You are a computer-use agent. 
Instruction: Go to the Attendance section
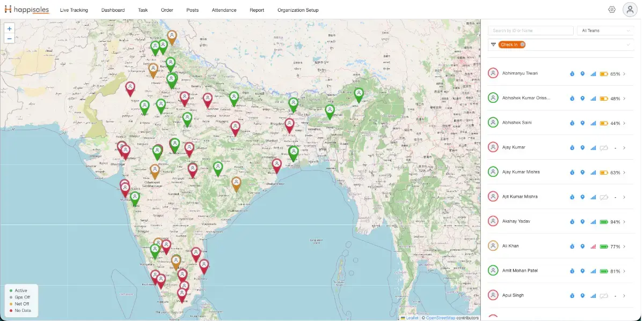[x=224, y=10]
